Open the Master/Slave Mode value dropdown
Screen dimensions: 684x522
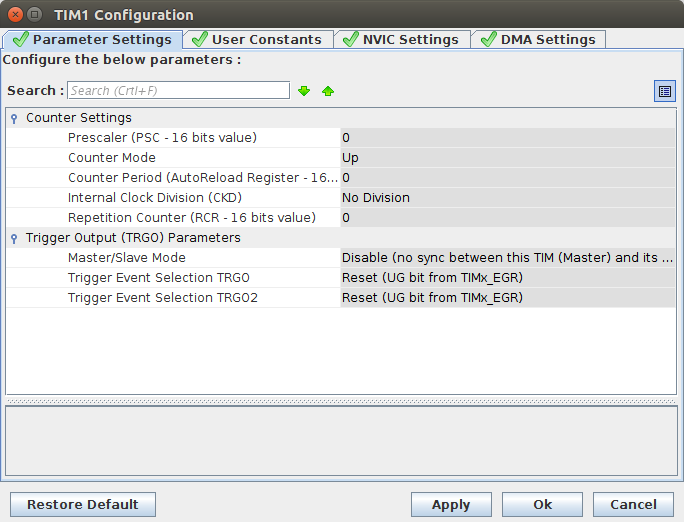tap(507, 258)
